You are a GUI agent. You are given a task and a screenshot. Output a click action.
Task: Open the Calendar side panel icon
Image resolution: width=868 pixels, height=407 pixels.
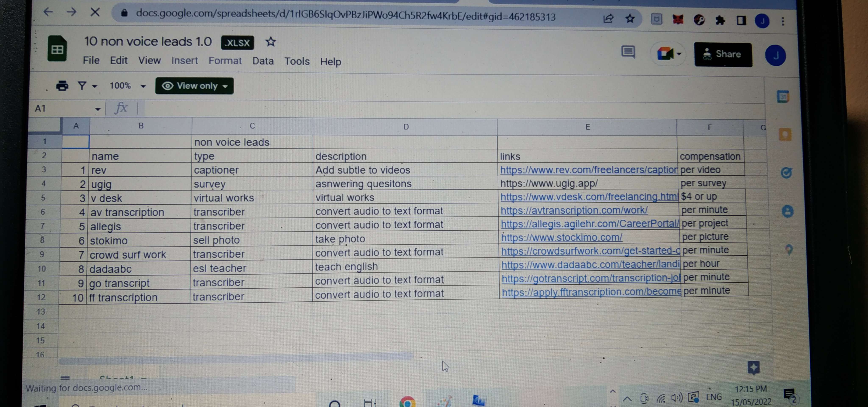coord(783,97)
